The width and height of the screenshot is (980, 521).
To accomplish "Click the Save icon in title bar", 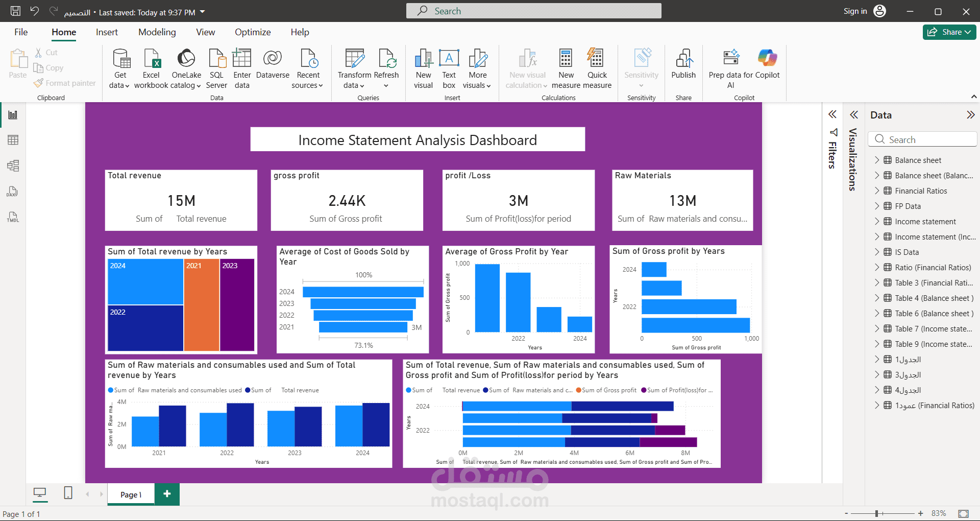I will (x=16, y=11).
